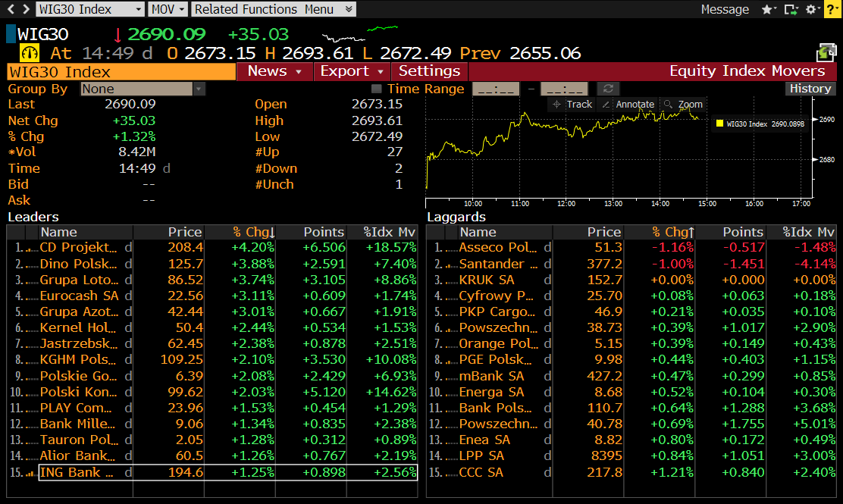Image resolution: width=843 pixels, height=504 pixels.
Task: Open the News menu
Action: click(x=274, y=71)
